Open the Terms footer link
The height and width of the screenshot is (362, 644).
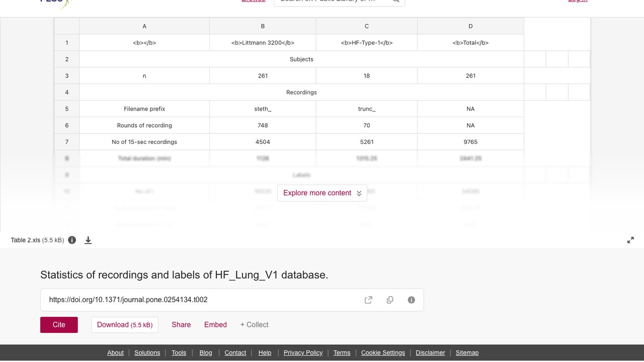(342, 352)
